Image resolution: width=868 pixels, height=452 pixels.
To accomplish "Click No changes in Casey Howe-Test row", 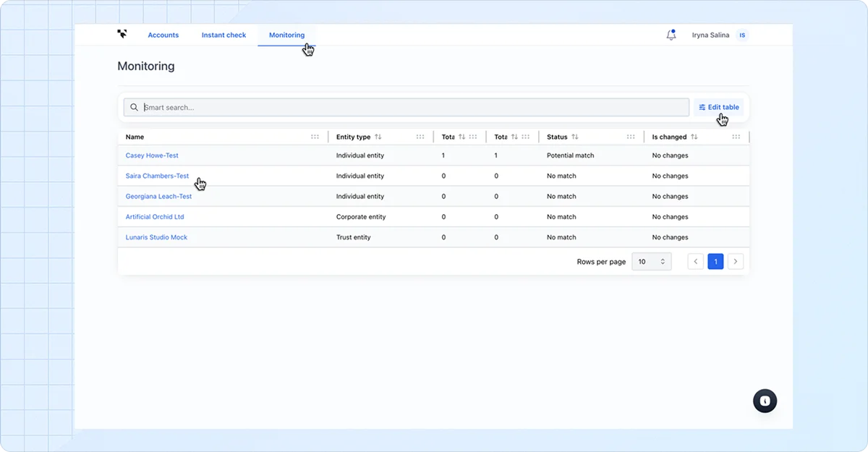I will tap(670, 155).
